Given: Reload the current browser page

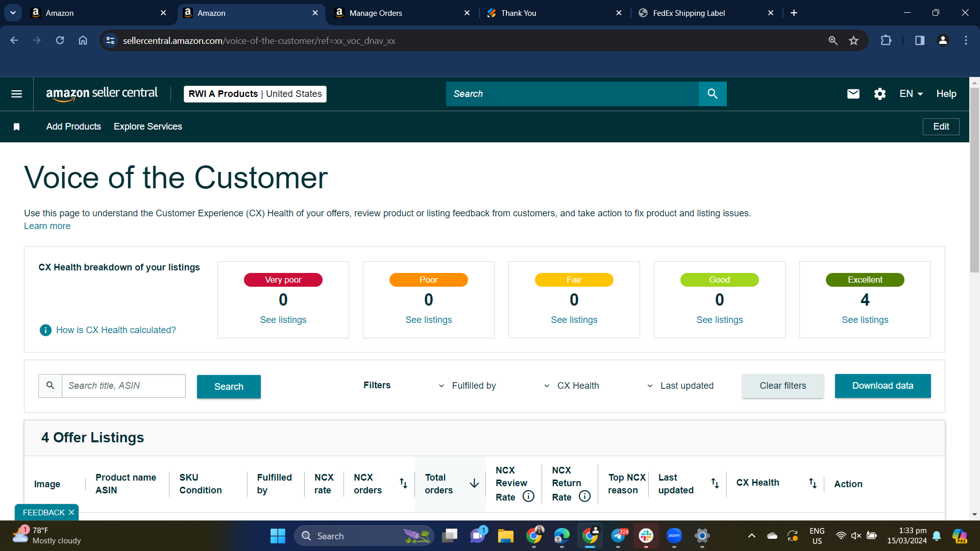Looking at the screenshot, I should click(60, 40).
